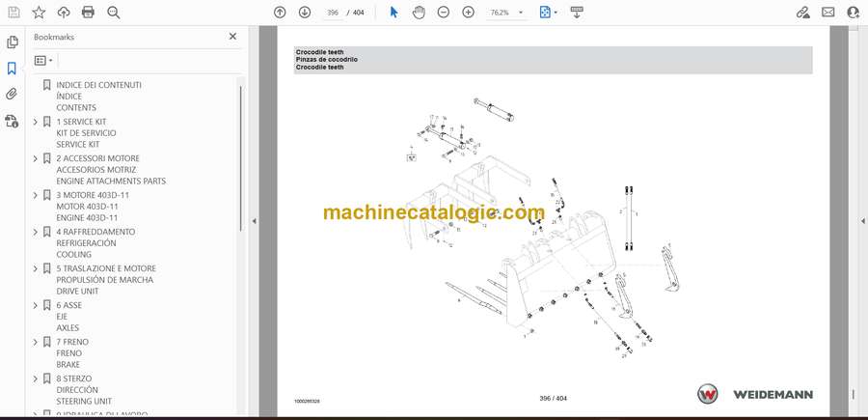Go to next page with down arrow
868x420 pixels.
click(305, 13)
